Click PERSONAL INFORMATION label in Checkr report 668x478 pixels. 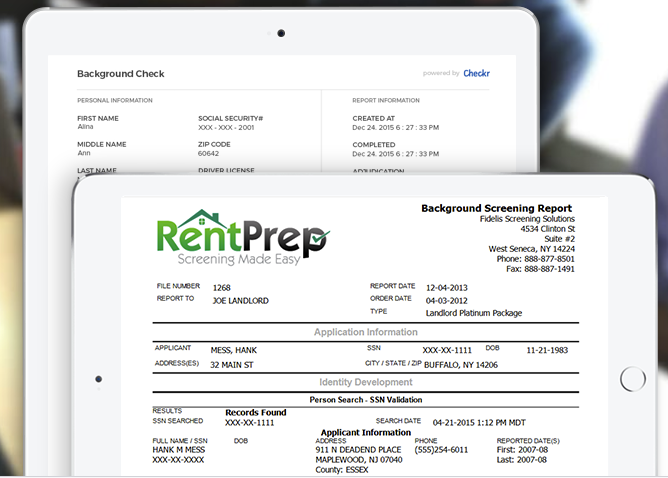pyautogui.click(x=115, y=101)
